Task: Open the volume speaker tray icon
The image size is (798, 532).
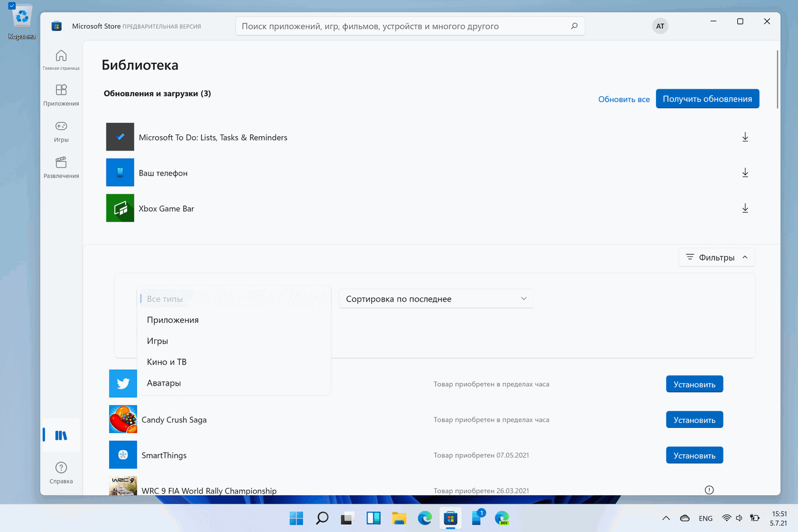Action: tap(739, 518)
